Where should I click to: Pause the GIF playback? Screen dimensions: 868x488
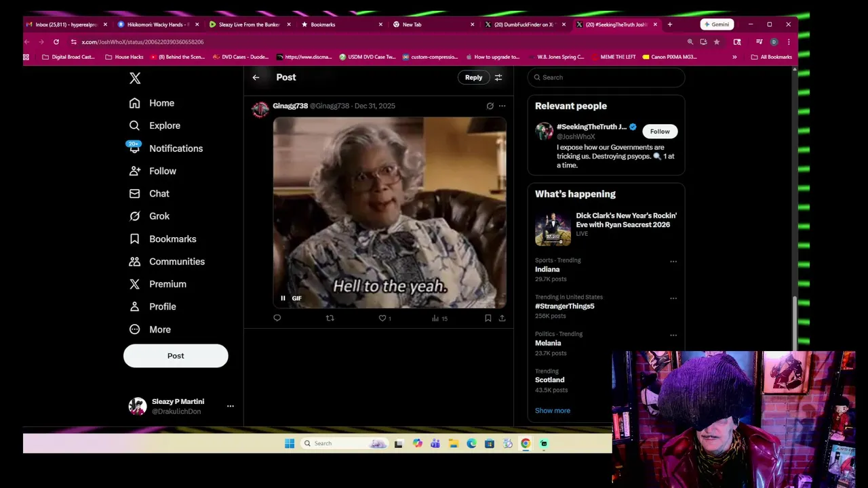click(x=283, y=298)
